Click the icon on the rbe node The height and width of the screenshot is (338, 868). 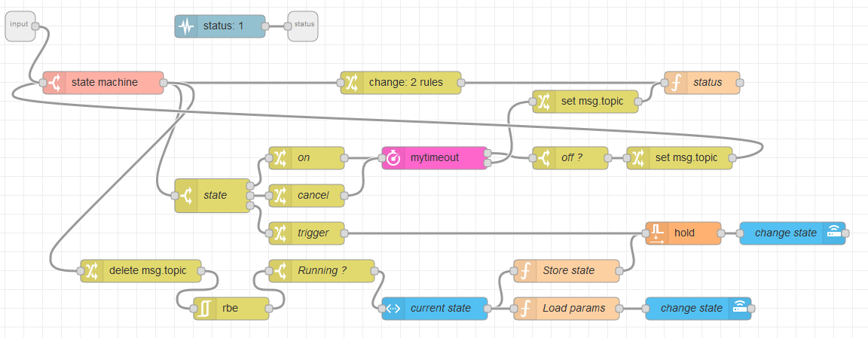[205, 309]
